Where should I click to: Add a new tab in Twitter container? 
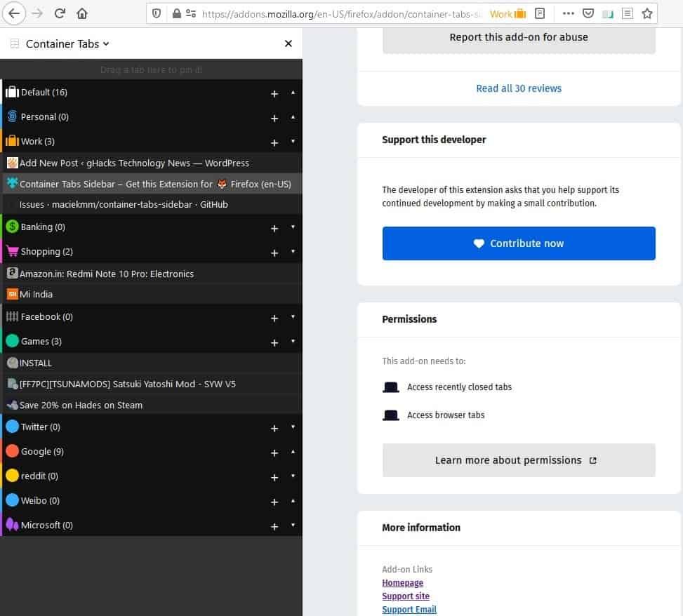(x=274, y=429)
